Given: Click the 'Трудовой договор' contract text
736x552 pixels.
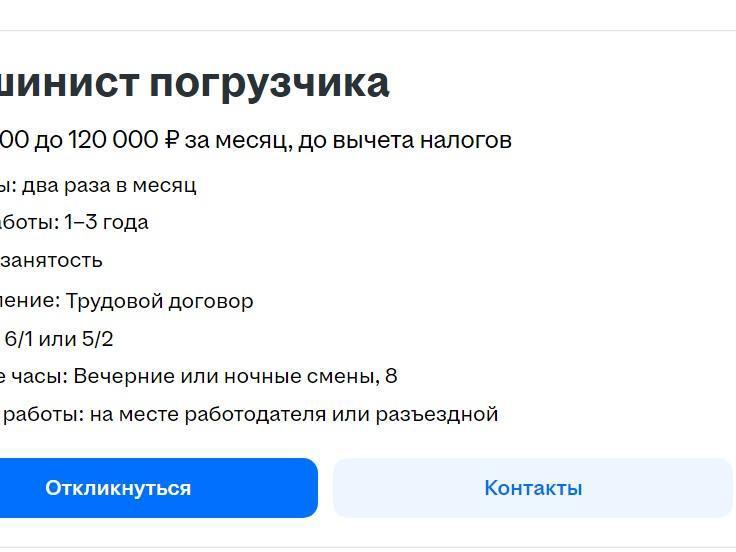Looking at the screenshot, I should coord(159,301).
